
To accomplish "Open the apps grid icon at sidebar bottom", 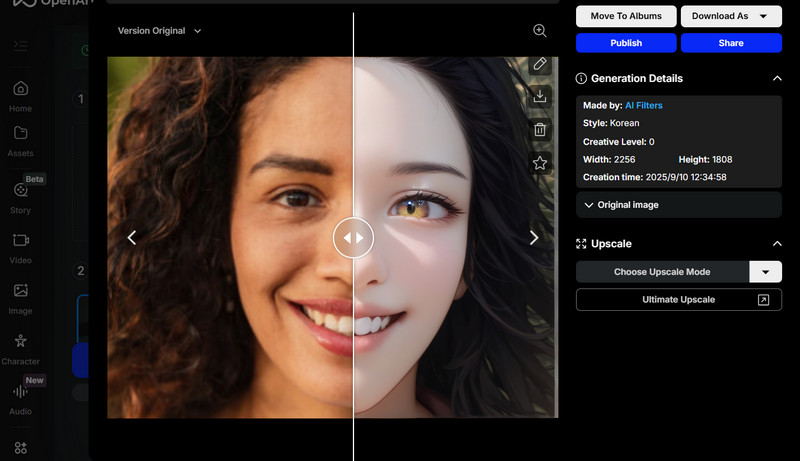I will point(20,448).
